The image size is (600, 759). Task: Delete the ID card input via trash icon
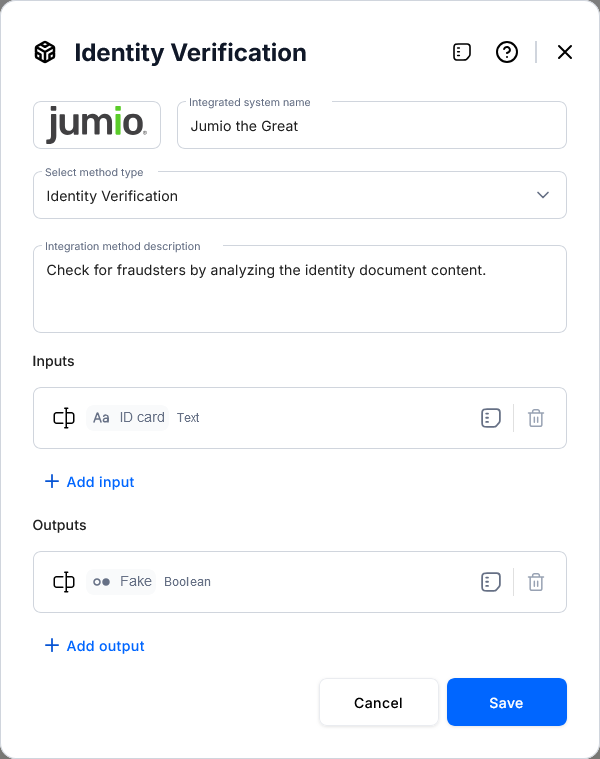pyautogui.click(x=536, y=418)
